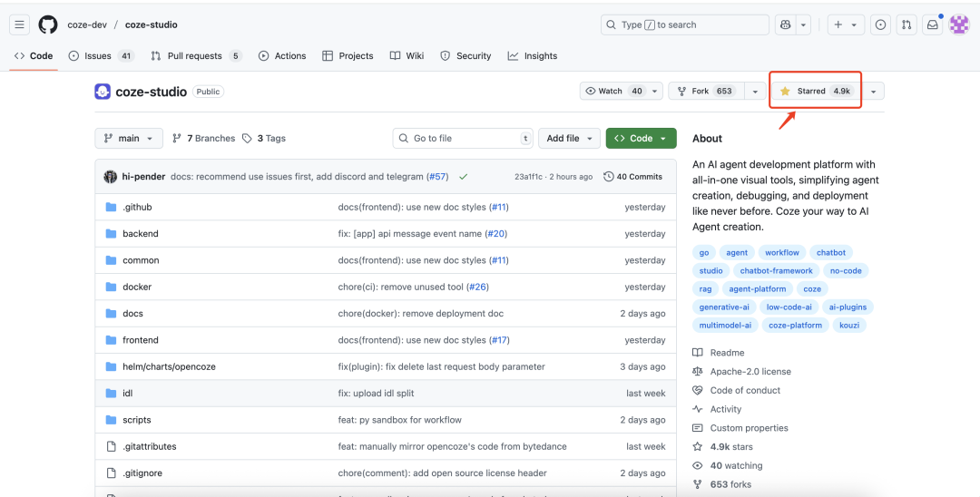
Task: Open the notifications inbox icon
Action: pos(933,25)
